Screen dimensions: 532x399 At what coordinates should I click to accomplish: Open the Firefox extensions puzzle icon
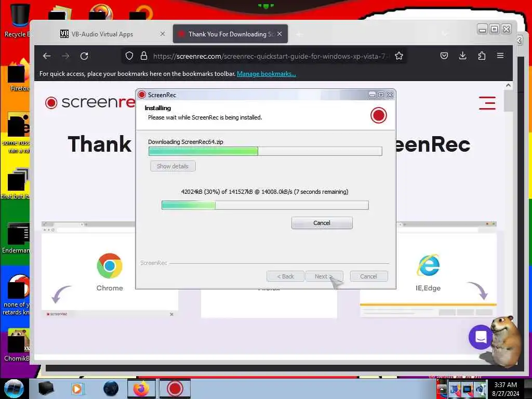click(x=482, y=56)
